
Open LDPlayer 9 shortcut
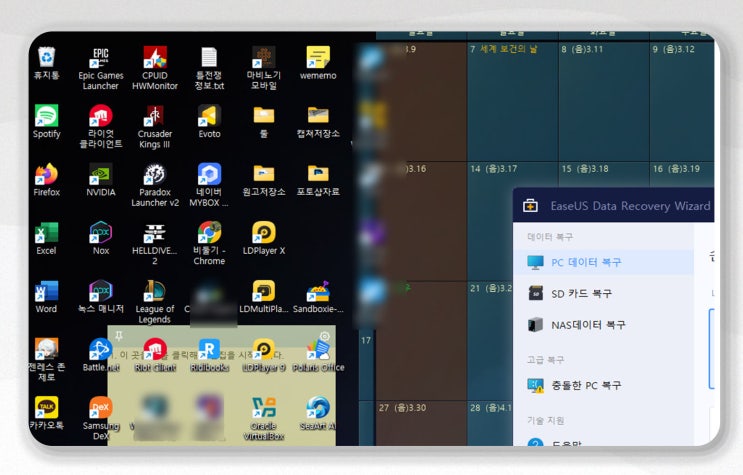coord(263,355)
